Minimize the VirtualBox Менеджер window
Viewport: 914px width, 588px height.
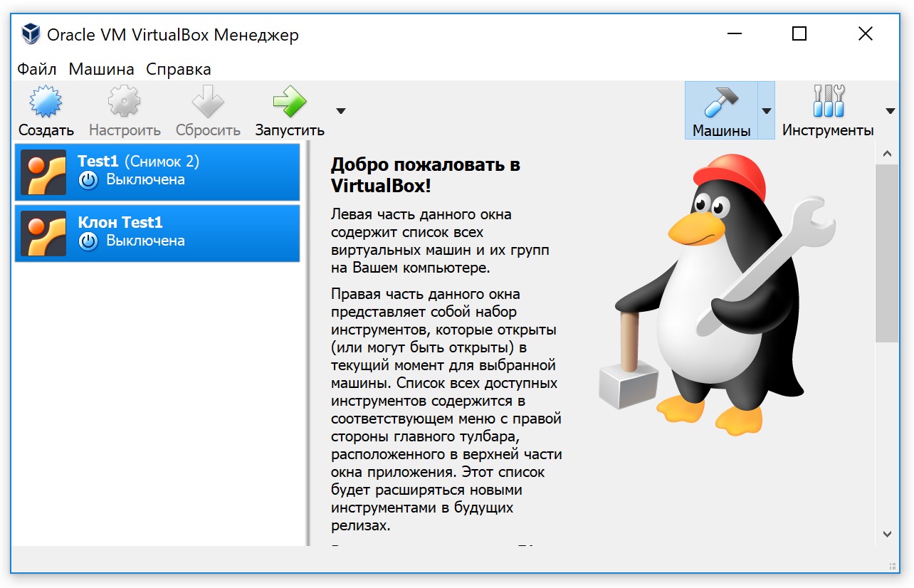coord(733,33)
